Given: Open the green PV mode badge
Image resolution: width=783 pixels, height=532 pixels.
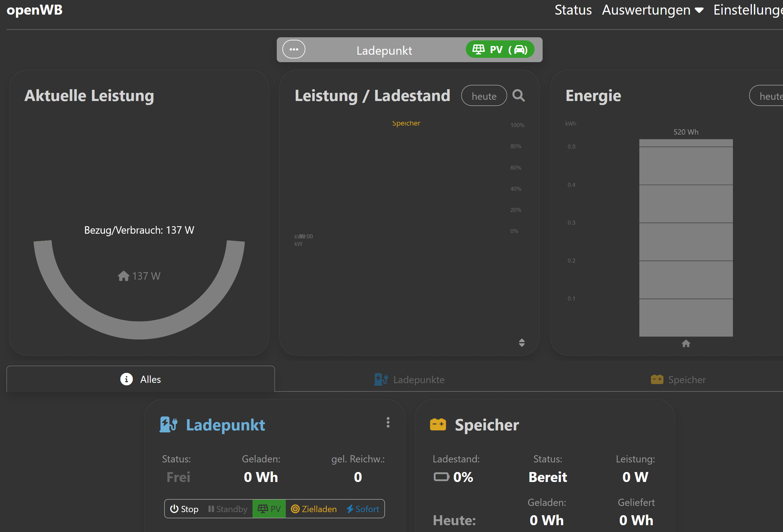Looking at the screenshot, I should 500,49.
